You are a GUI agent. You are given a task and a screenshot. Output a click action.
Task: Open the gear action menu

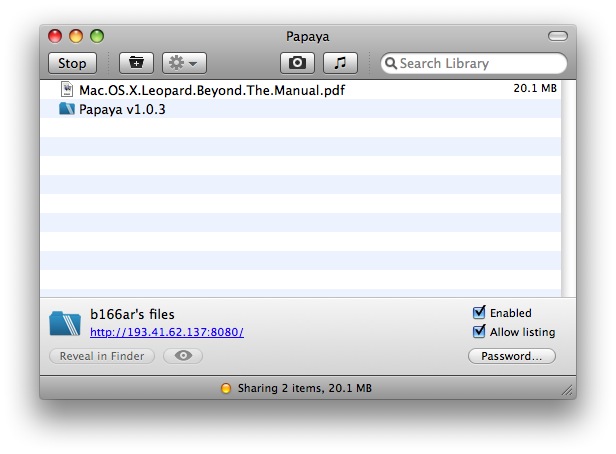(184, 63)
